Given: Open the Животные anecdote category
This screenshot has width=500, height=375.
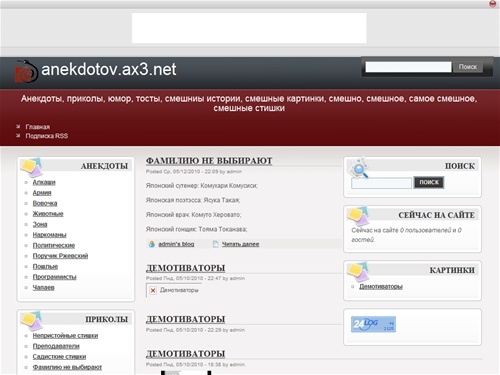Looking at the screenshot, I should 48,214.
